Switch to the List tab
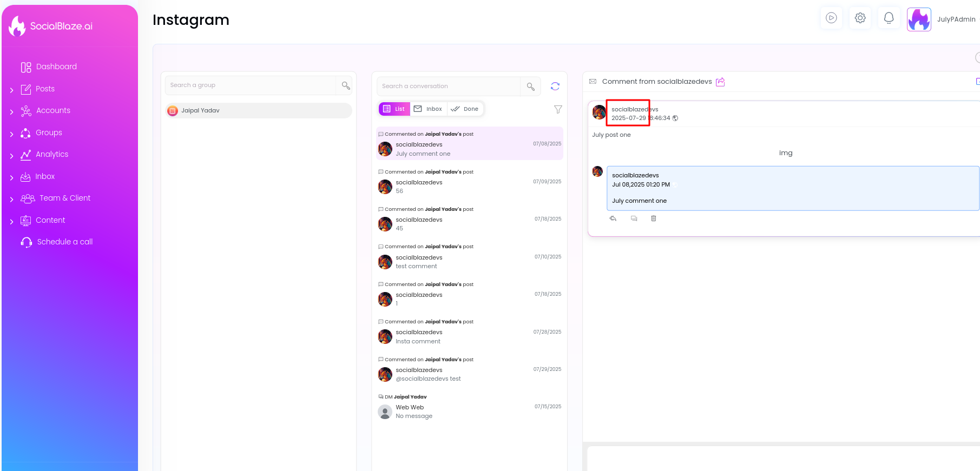 [394, 109]
